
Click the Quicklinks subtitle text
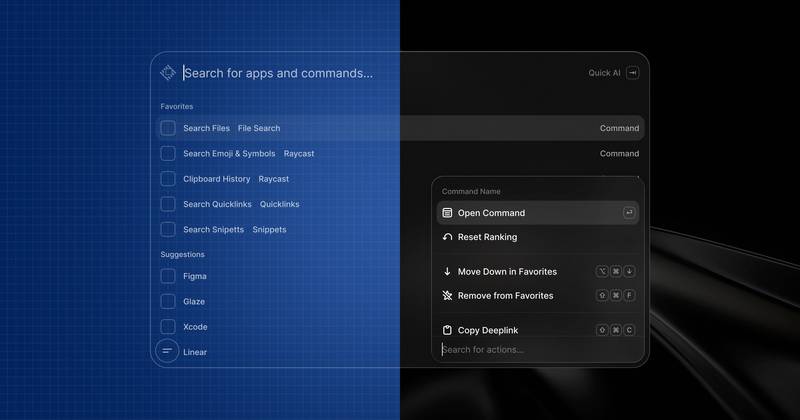click(280, 204)
